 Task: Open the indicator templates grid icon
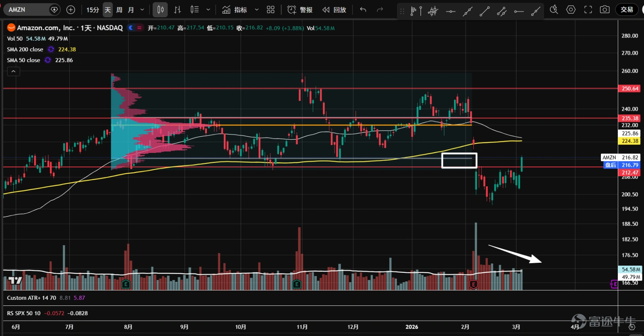tap(270, 10)
